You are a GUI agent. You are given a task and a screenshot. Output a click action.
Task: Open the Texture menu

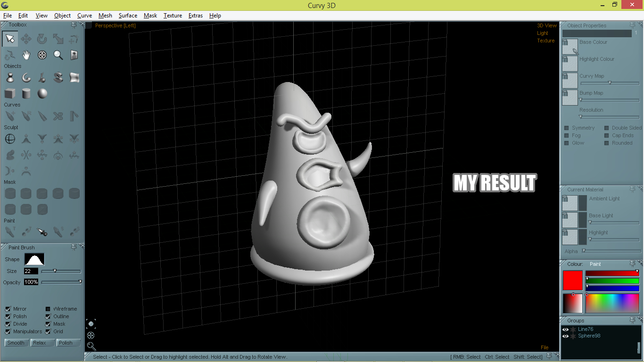coord(173,16)
